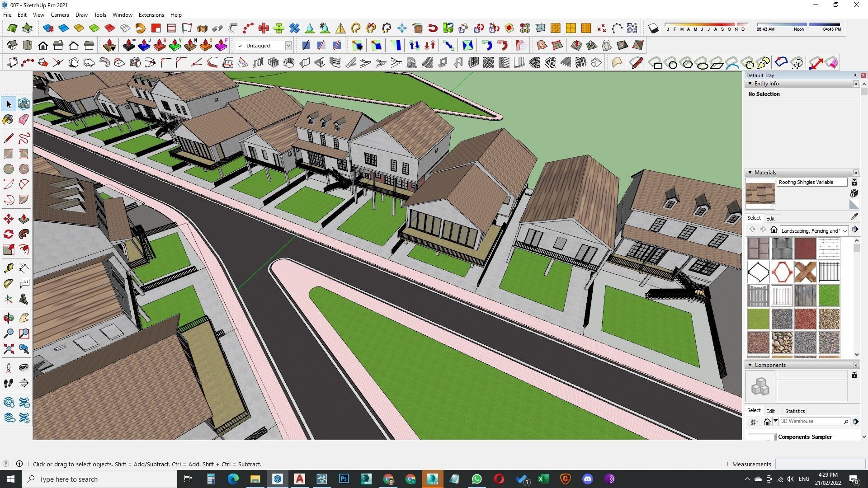Image resolution: width=868 pixels, height=488 pixels.
Task: Open the Draw menu
Action: tap(81, 15)
